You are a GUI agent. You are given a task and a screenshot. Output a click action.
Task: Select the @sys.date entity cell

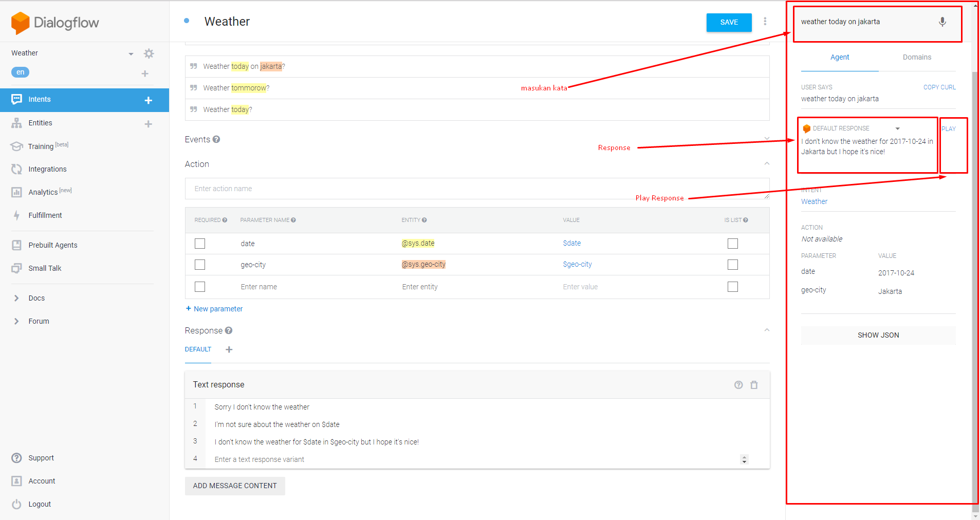(x=418, y=243)
